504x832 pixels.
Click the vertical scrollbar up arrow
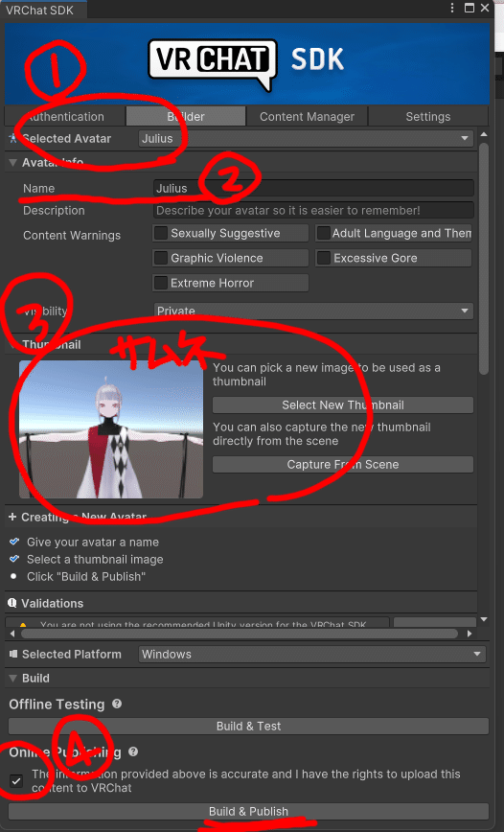coord(483,135)
